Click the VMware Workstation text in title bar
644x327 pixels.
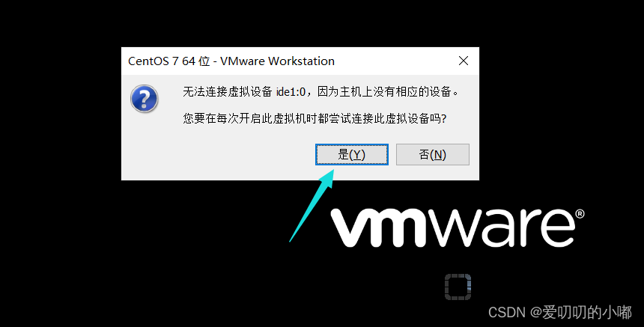pyautogui.click(x=277, y=61)
